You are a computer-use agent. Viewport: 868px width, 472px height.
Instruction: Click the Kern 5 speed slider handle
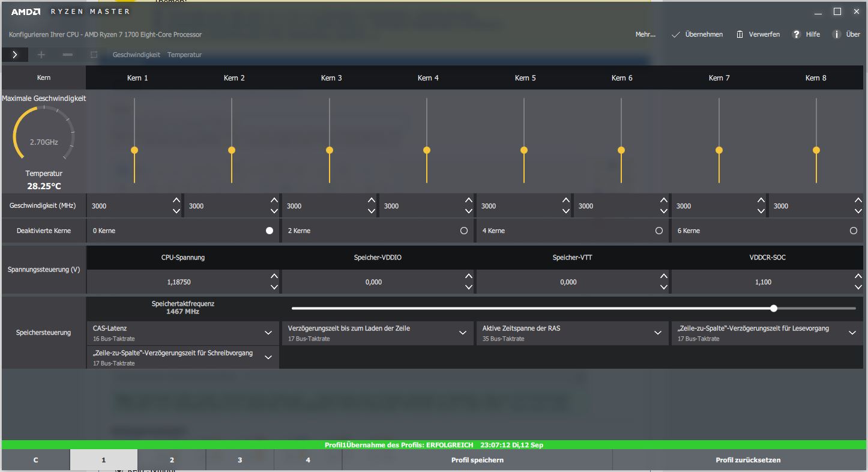point(524,150)
